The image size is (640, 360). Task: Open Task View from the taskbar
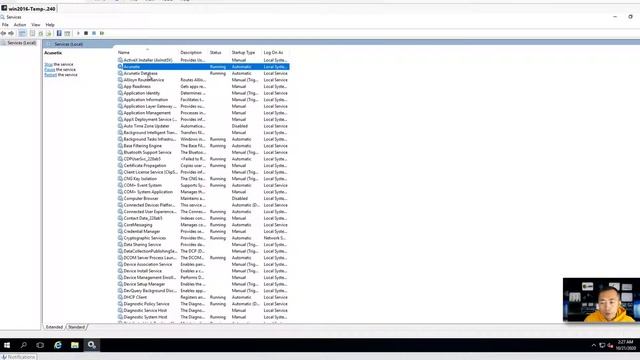click(40, 345)
